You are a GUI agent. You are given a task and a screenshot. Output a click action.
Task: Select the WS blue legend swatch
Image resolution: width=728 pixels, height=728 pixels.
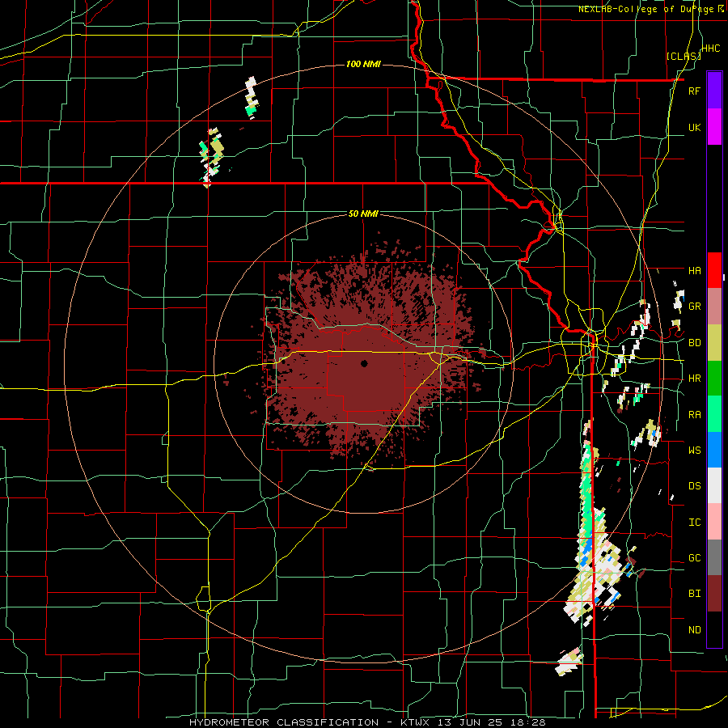click(714, 450)
